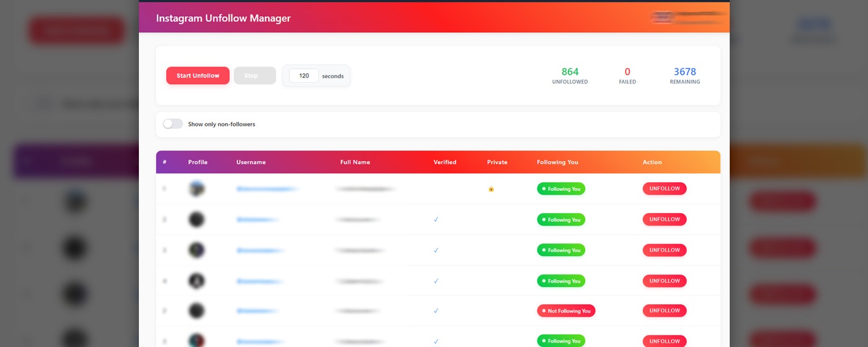The height and width of the screenshot is (347, 868).
Task: Select the 0 Failed counter
Action: pos(627,76)
